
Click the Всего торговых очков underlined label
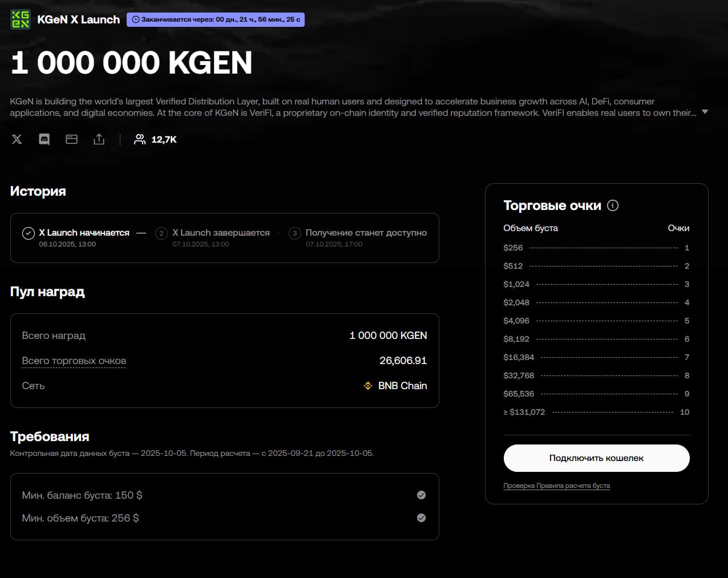click(x=74, y=361)
